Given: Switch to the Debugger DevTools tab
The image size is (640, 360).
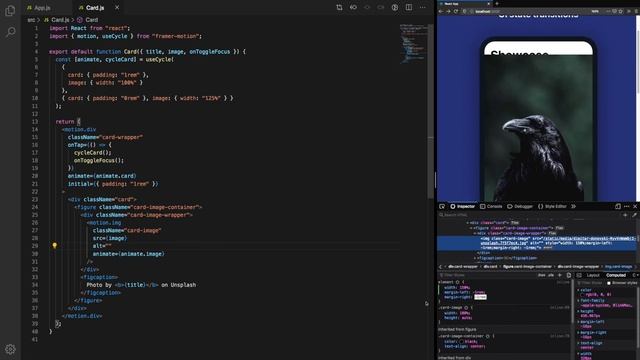Looking at the screenshot, I should pos(520,207).
